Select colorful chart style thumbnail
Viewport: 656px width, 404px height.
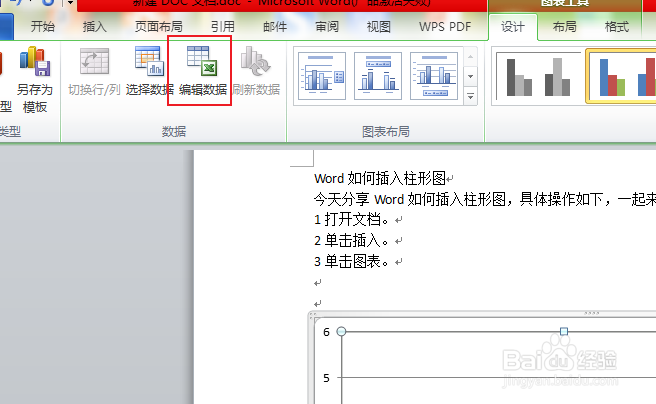pos(621,76)
